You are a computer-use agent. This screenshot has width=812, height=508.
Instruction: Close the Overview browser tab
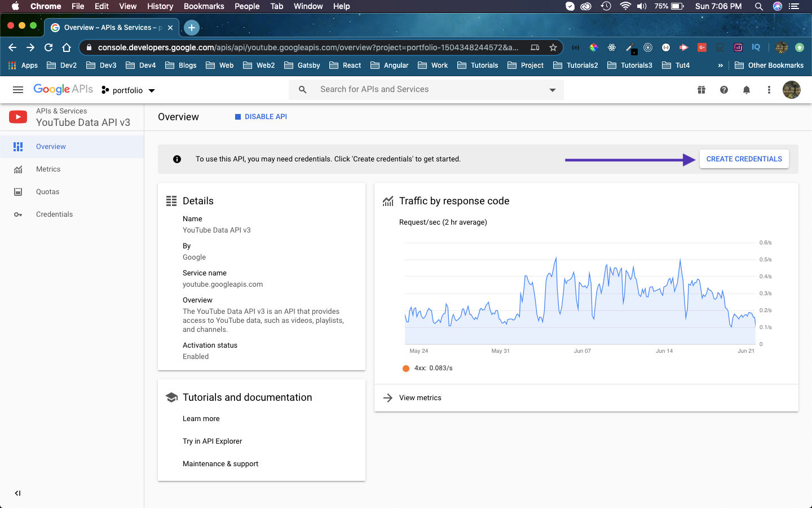point(170,27)
